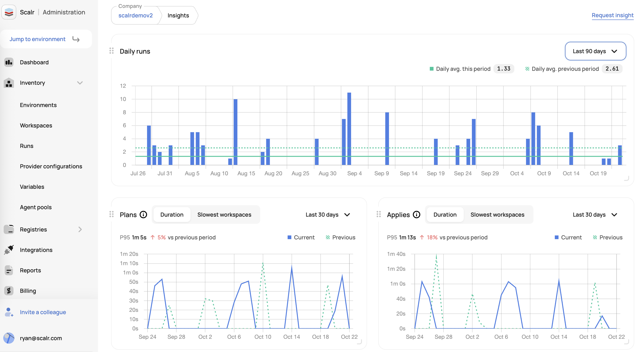Click the Reports document icon
The height and width of the screenshot is (352, 644).
point(9,270)
